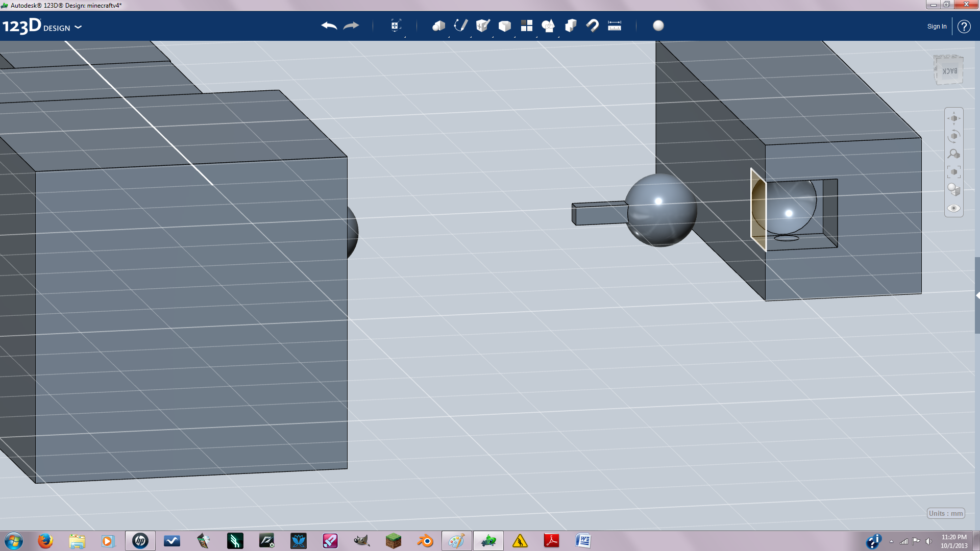Open Microsoft Word from the taskbar

[583, 541]
